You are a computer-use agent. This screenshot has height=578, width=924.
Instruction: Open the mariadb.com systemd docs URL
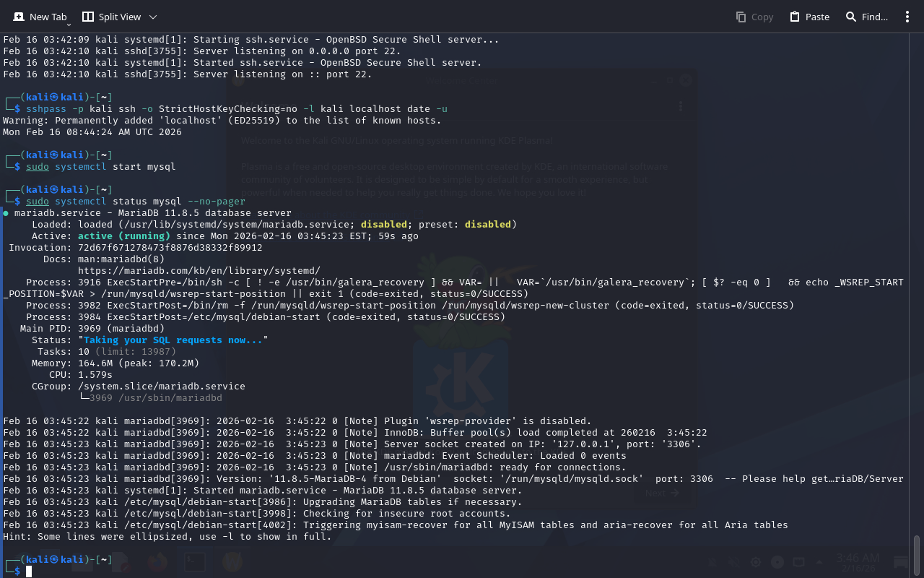pyautogui.click(x=199, y=271)
